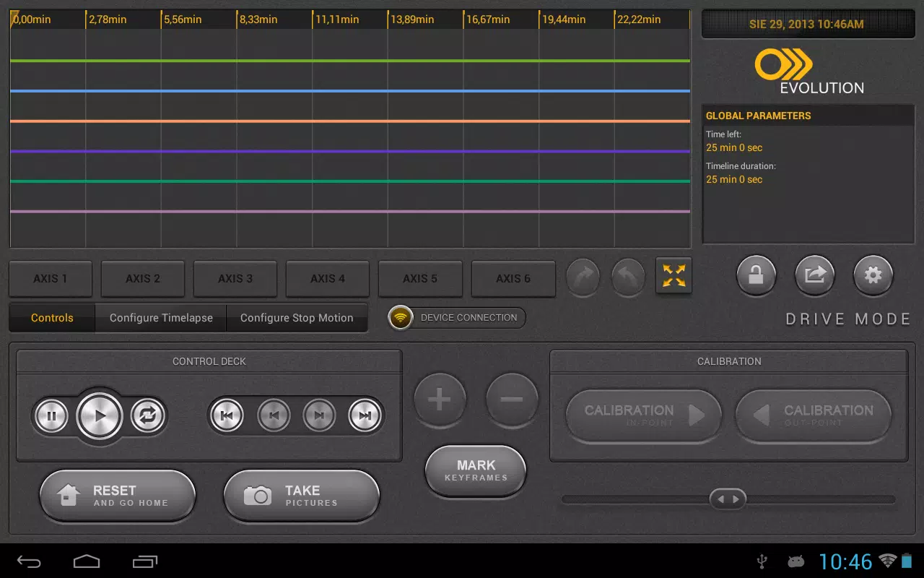This screenshot has height=578, width=924.
Task: Open the Configure Stop Motion tab
Action: coord(297,317)
